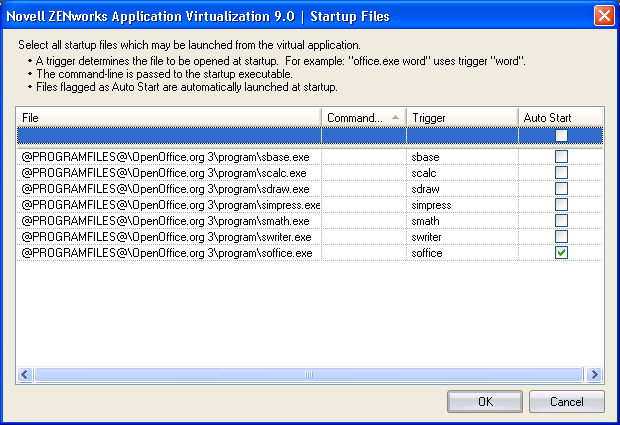Toggle Auto Start checkbox for scalc.exe
The image size is (620, 425).
click(561, 173)
